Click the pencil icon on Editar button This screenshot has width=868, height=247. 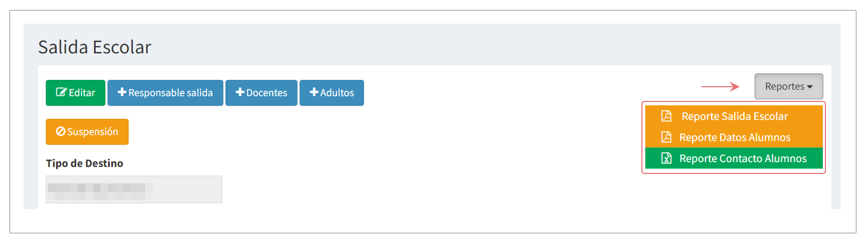[61, 92]
